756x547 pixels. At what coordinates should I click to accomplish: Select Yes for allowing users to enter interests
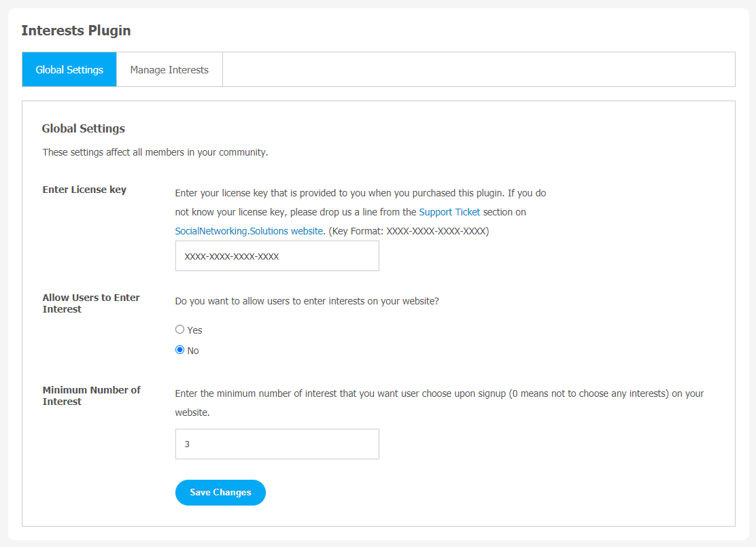(180, 330)
